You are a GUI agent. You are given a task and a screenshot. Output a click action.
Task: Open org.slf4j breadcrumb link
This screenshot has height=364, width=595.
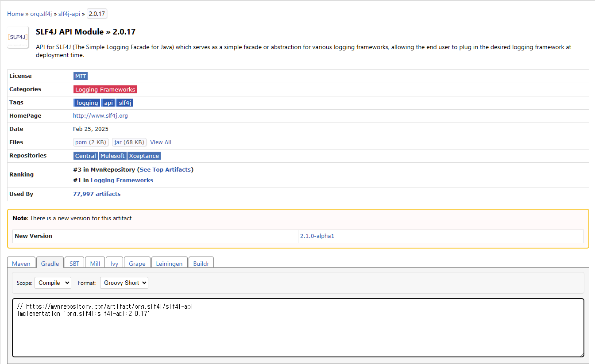[x=41, y=14]
